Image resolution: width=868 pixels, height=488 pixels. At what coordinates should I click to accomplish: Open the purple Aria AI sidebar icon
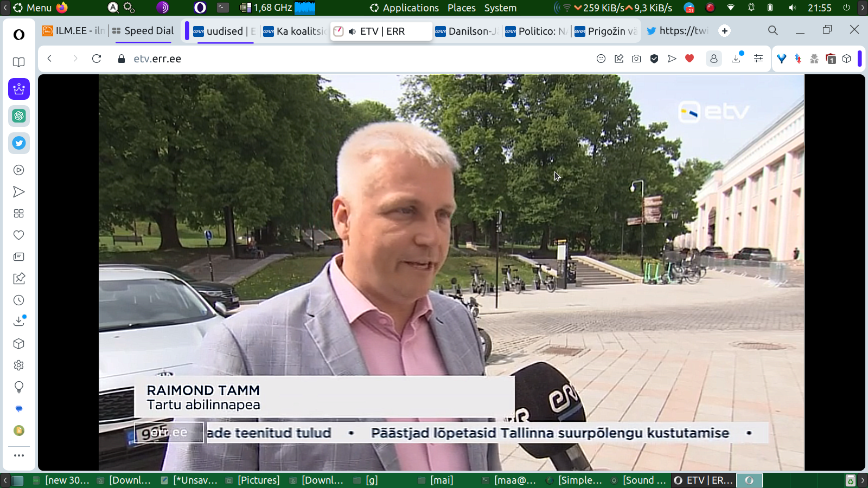coord(19,89)
